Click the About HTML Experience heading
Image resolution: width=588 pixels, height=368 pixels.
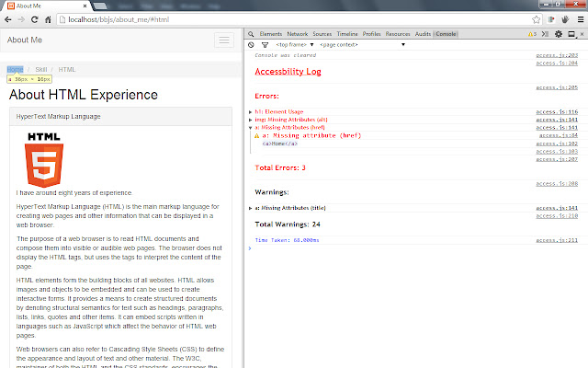84,95
